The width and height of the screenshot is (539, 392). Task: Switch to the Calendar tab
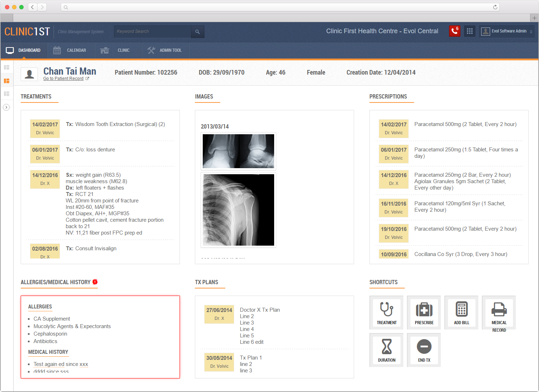[70, 50]
